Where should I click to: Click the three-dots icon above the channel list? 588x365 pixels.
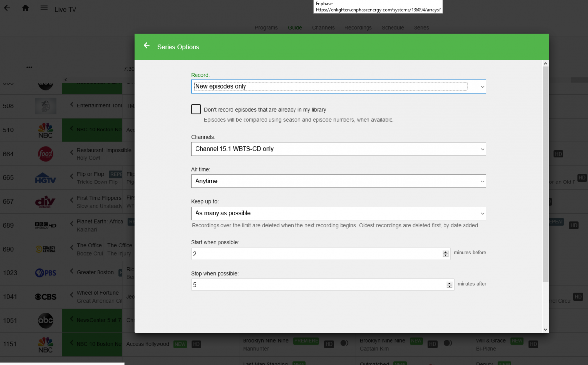tap(29, 67)
